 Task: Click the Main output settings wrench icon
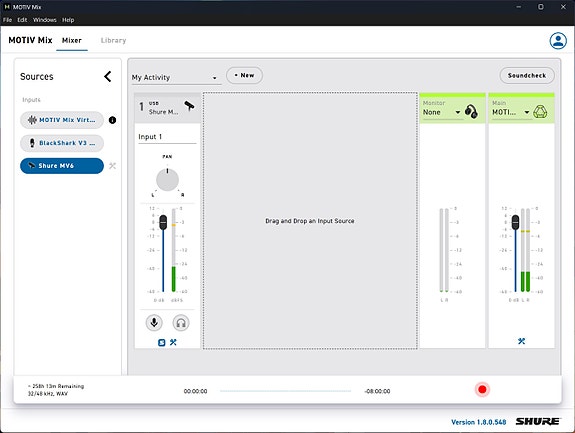pyautogui.click(x=521, y=341)
